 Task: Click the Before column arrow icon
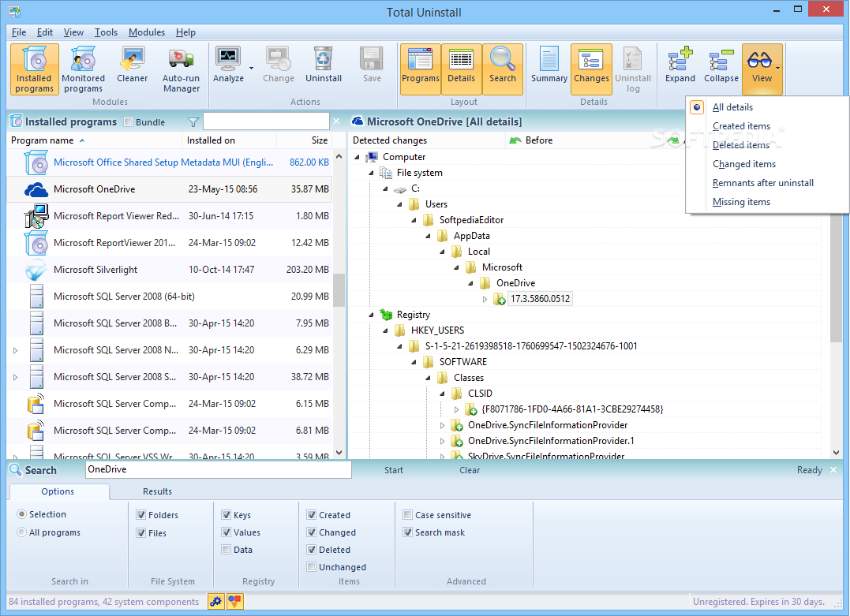click(515, 141)
